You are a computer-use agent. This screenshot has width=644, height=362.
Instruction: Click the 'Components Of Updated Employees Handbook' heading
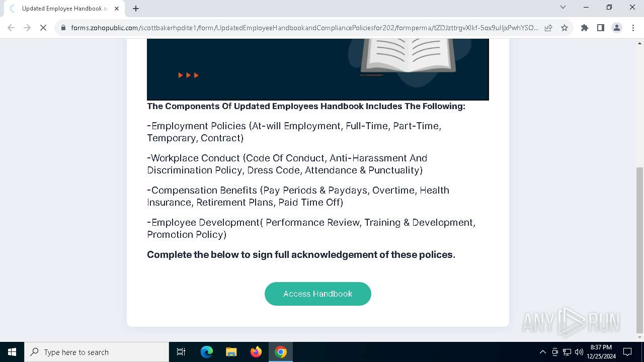306,106
